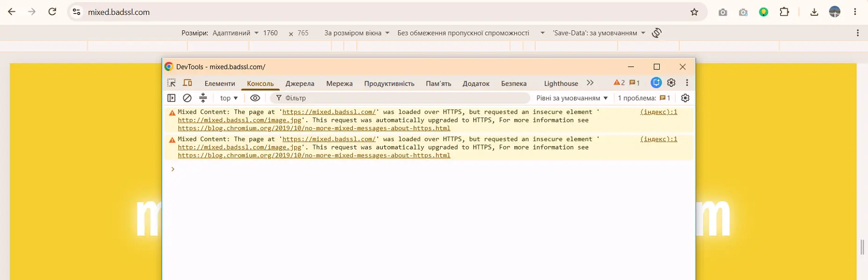Reload the browser page
868x280 pixels.
[x=52, y=12]
